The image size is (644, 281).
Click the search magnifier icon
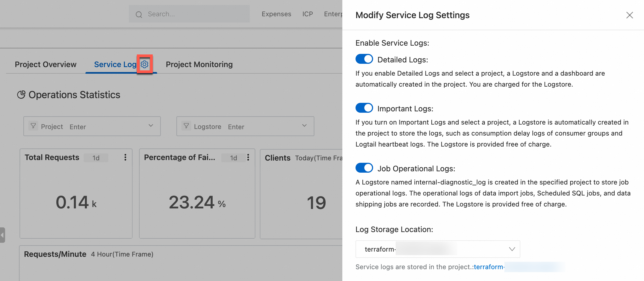(x=139, y=15)
